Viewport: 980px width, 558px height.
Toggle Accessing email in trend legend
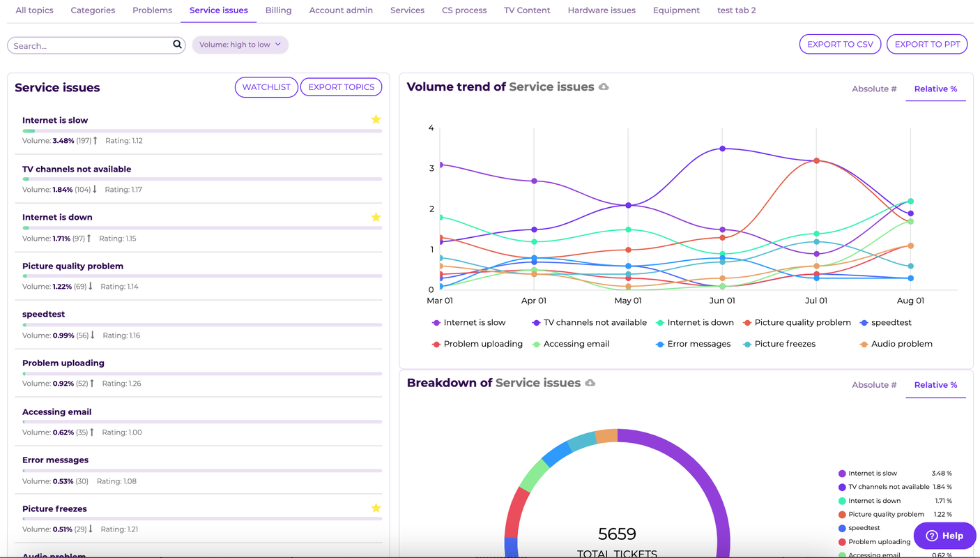point(570,344)
